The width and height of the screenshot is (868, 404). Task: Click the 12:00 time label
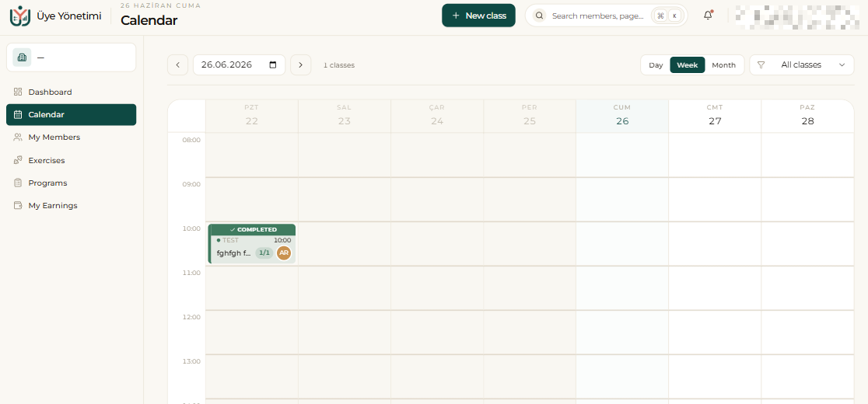click(x=191, y=317)
